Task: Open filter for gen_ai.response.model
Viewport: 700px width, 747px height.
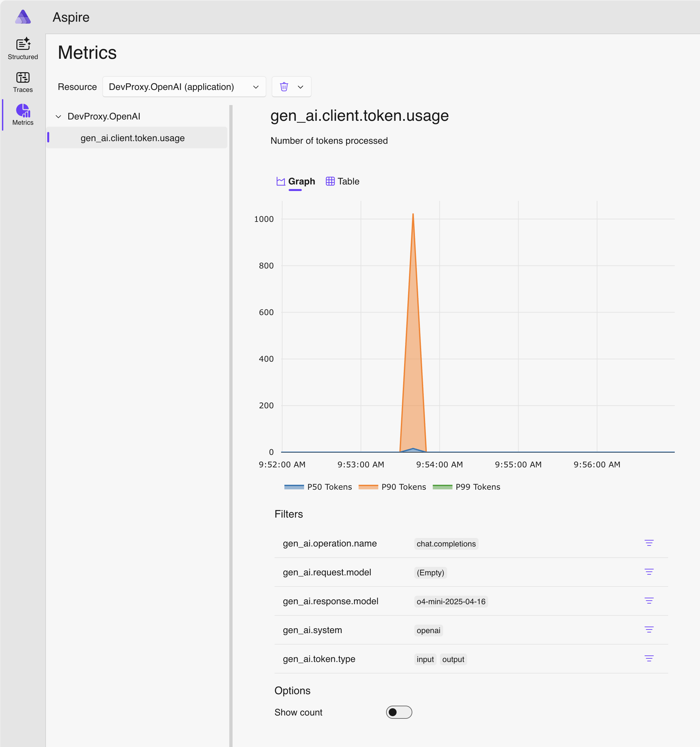Action: pyautogui.click(x=649, y=601)
